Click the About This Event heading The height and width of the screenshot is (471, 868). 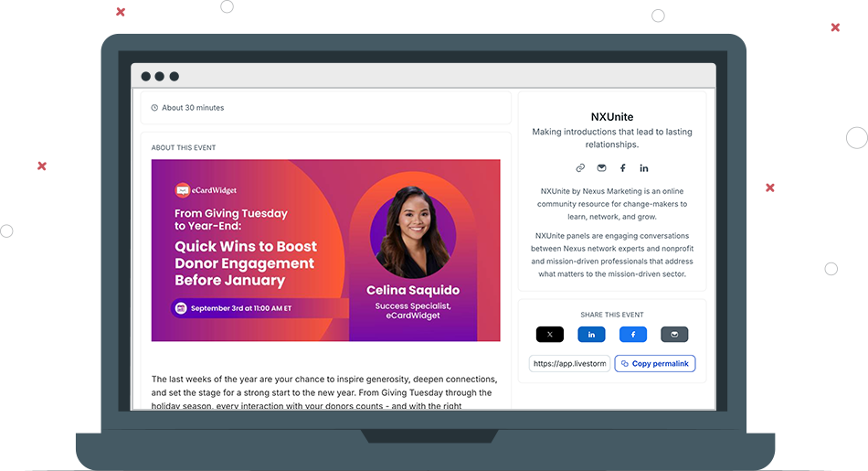point(184,147)
